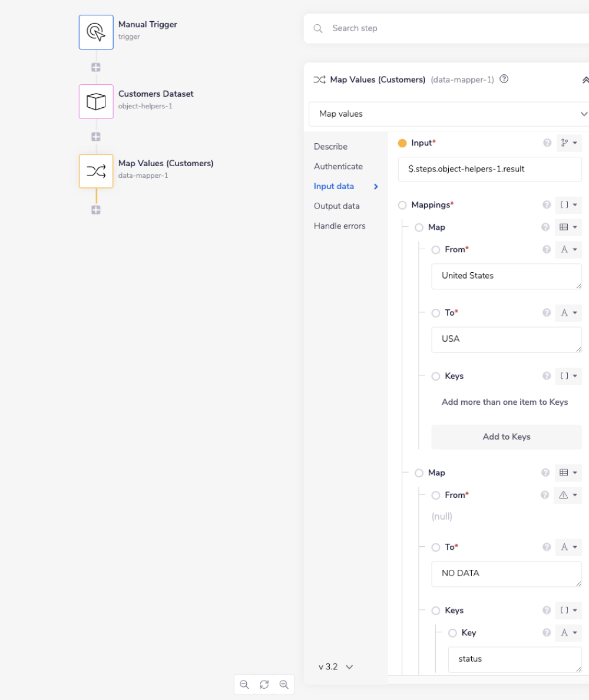Switch to the Output data section
Viewport: 589px width, 700px height.
(336, 206)
